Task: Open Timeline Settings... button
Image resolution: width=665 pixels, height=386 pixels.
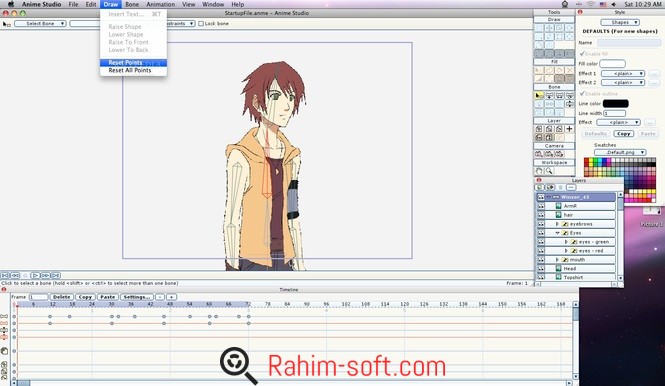Action: point(137,297)
